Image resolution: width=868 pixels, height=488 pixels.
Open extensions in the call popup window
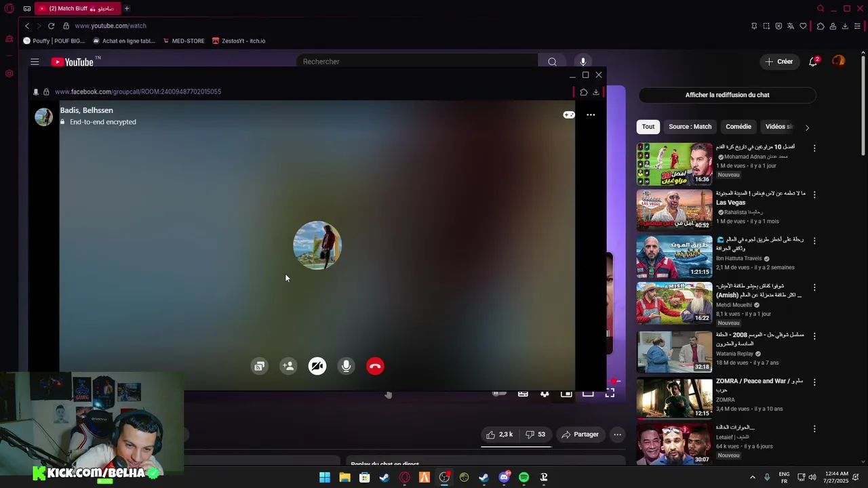point(584,91)
